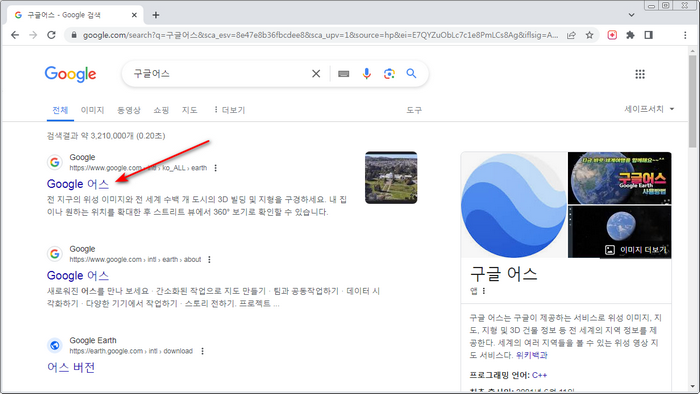Click the 이미지 더보기 button
700x394 pixels.
[636, 250]
